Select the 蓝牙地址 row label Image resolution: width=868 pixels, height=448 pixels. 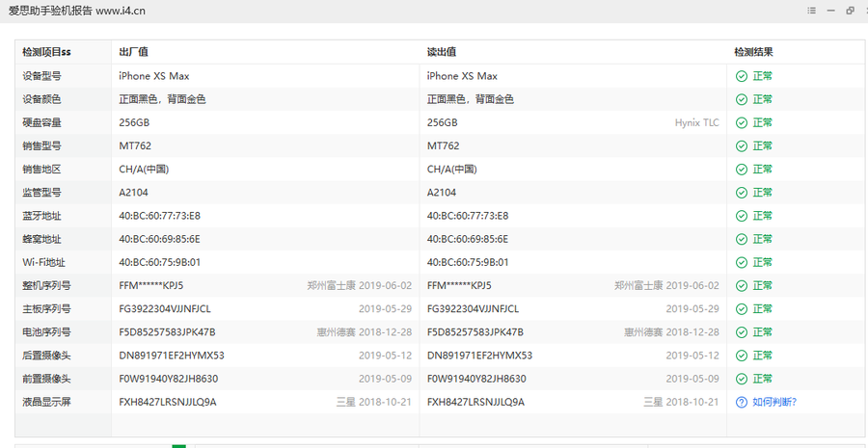[41, 216]
